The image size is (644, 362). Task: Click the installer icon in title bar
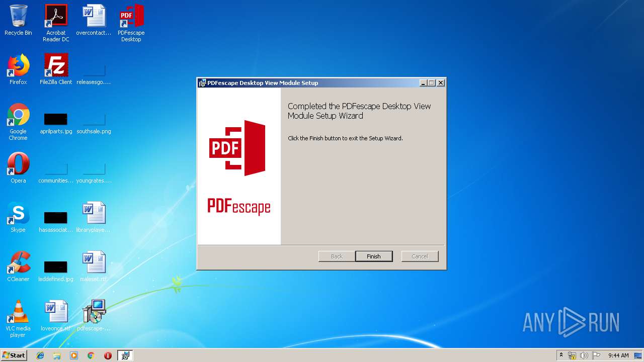(x=202, y=83)
